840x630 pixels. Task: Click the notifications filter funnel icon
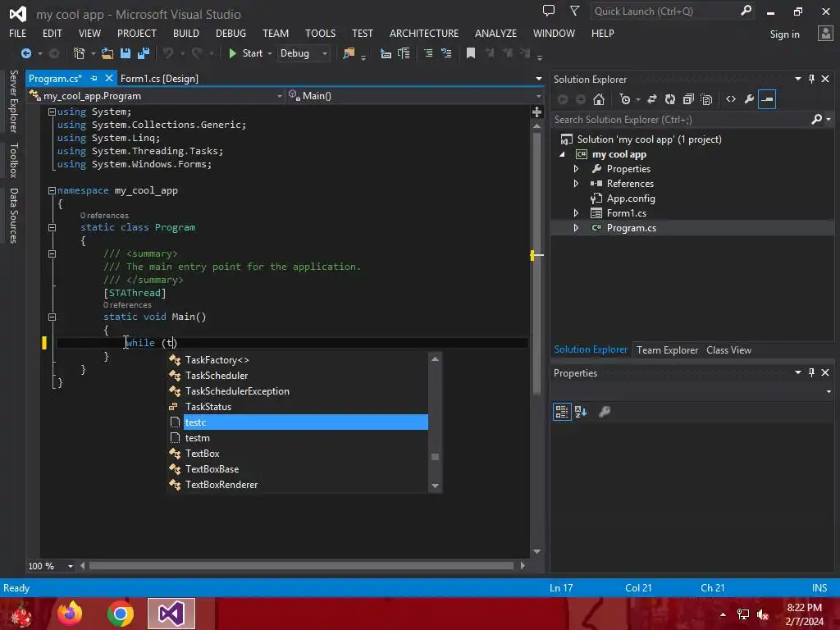pos(575,11)
